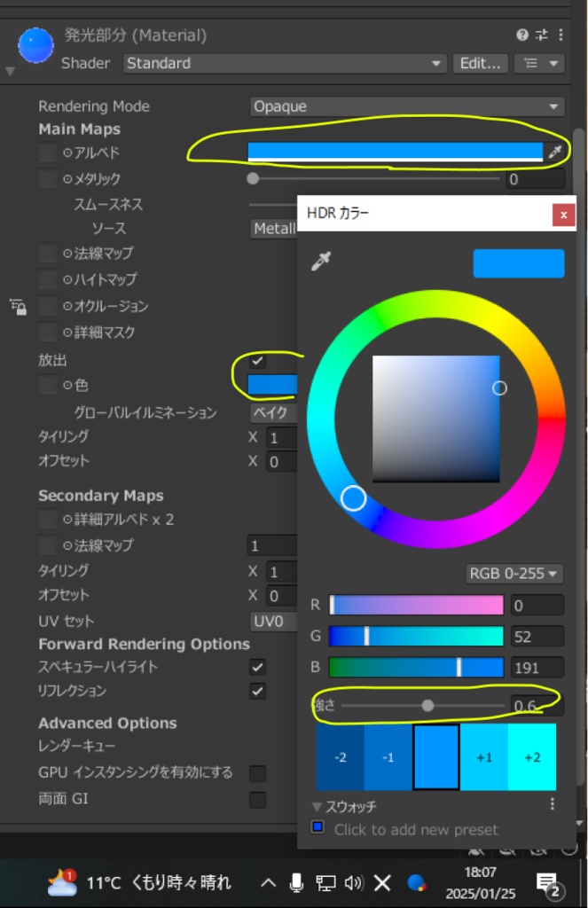Open Rendering Mode dropdown showing Opaque
The height and width of the screenshot is (908, 588).
click(x=407, y=106)
